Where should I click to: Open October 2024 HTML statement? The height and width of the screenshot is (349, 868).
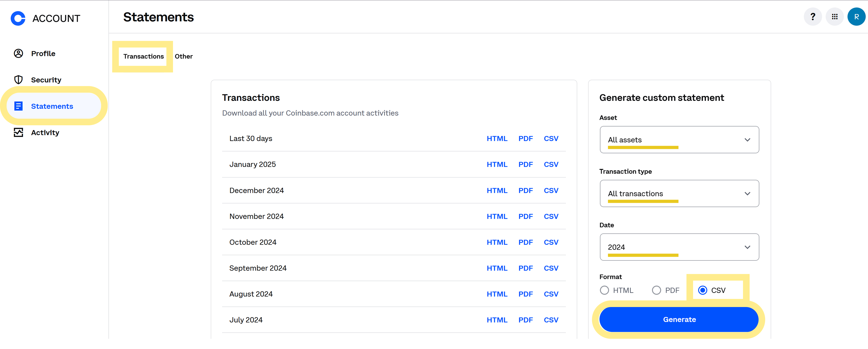[497, 242]
